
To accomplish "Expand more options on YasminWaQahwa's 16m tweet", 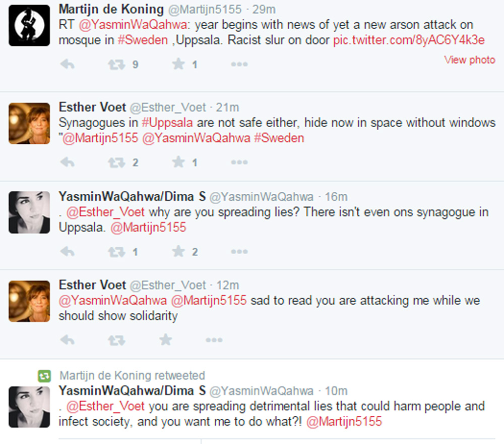I will pos(239,252).
